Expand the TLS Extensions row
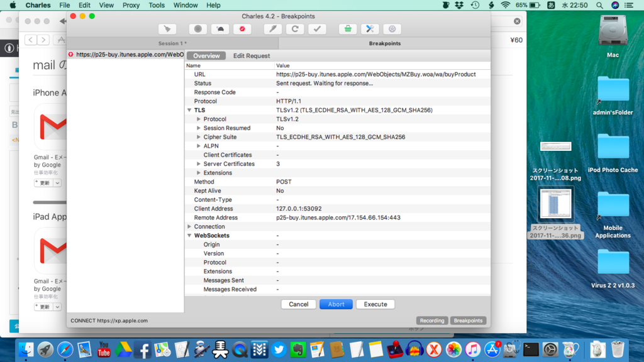The image size is (644, 362). pyautogui.click(x=199, y=173)
